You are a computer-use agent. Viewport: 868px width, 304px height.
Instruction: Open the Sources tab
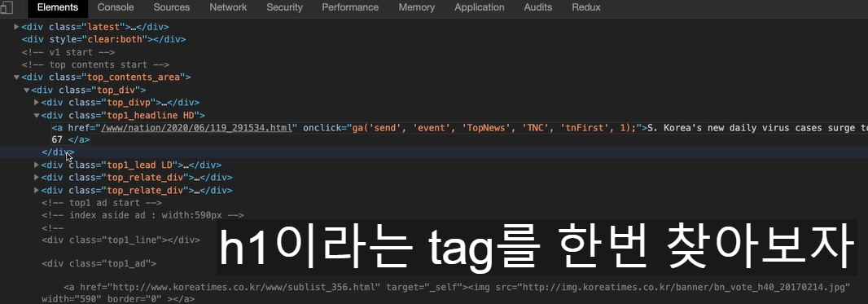pos(172,8)
